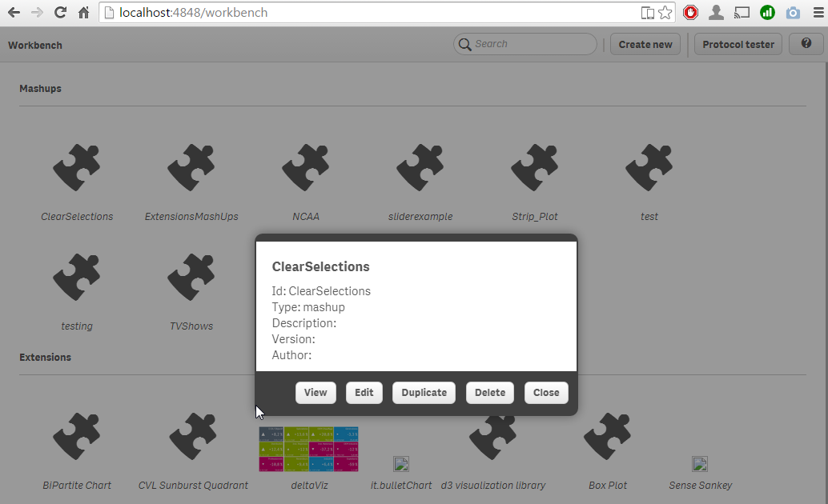Close the ClearSelections dialog
Image resolution: width=828 pixels, height=504 pixels.
click(546, 393)
